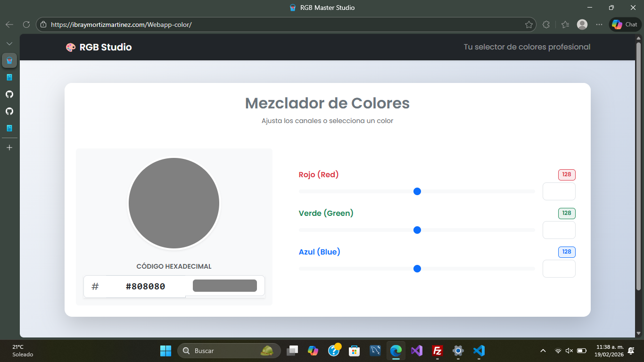This screenshot has height=362, width=644.
Task: Open the browser profile avatar icon
Action: 582,25
